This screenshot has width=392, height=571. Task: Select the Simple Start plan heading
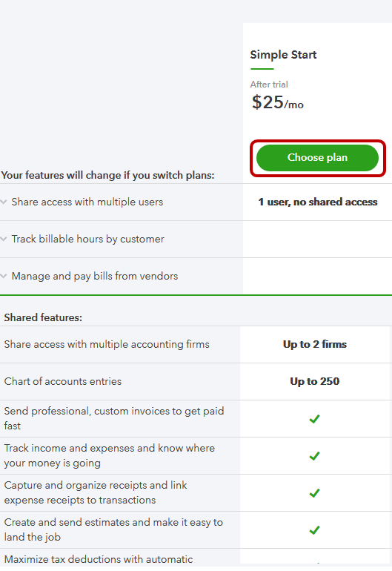click(x=283, y=55)
